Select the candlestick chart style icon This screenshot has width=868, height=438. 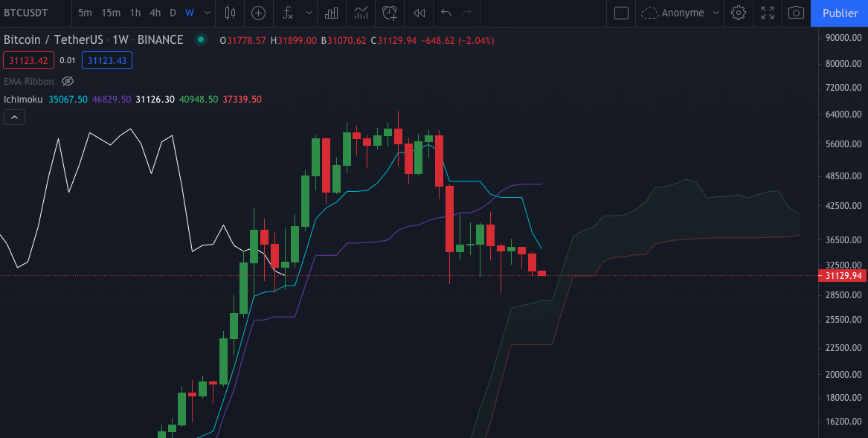click(x=230, y=13)
